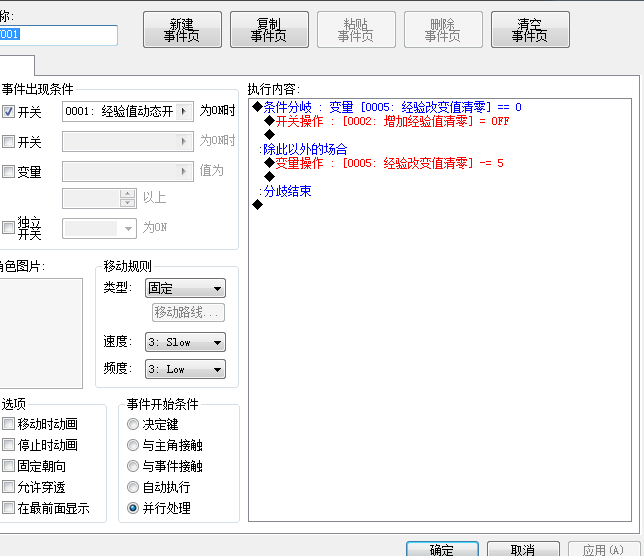Select the last empty command diamond line

258,204
